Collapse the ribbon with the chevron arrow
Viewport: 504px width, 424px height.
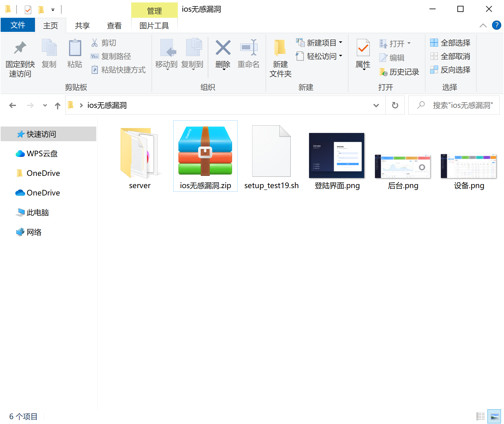point(483,25)
